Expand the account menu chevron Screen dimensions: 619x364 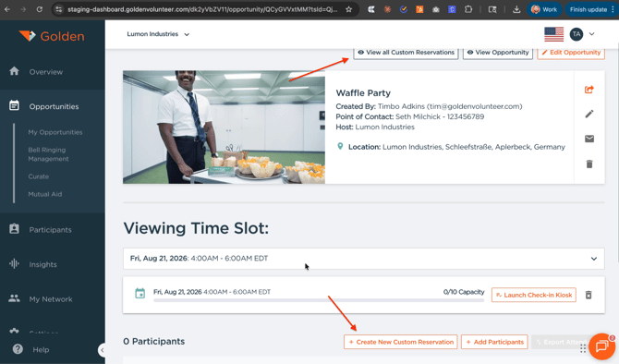[592, 34]
